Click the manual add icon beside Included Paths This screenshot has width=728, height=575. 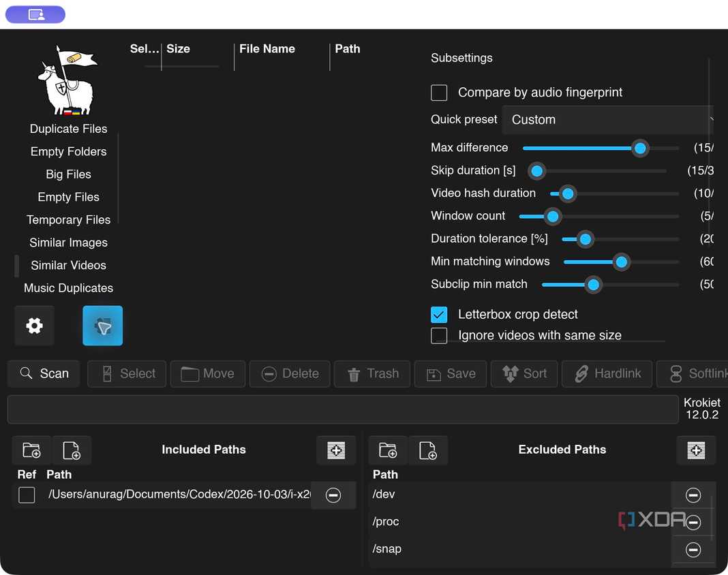[x=336, y=450]
